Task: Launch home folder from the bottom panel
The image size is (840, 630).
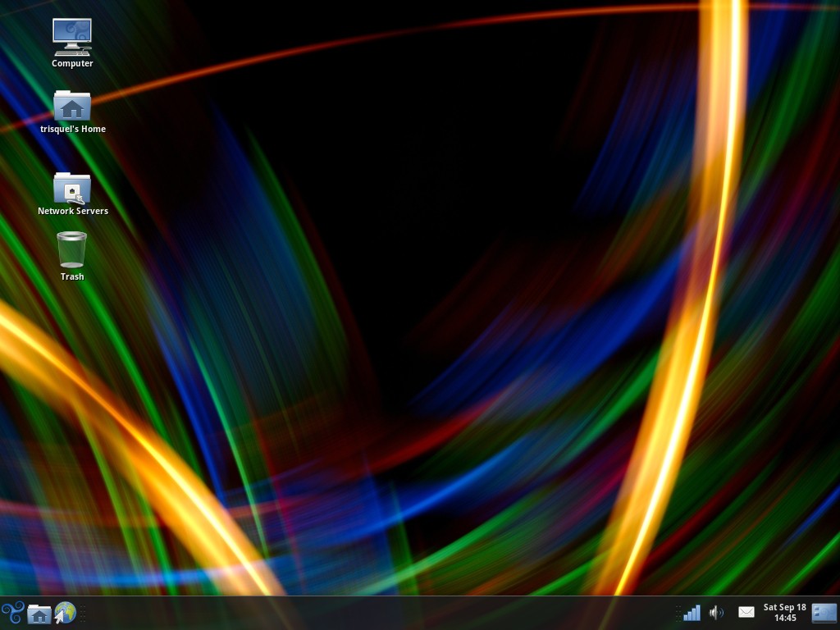Action: 39,614
